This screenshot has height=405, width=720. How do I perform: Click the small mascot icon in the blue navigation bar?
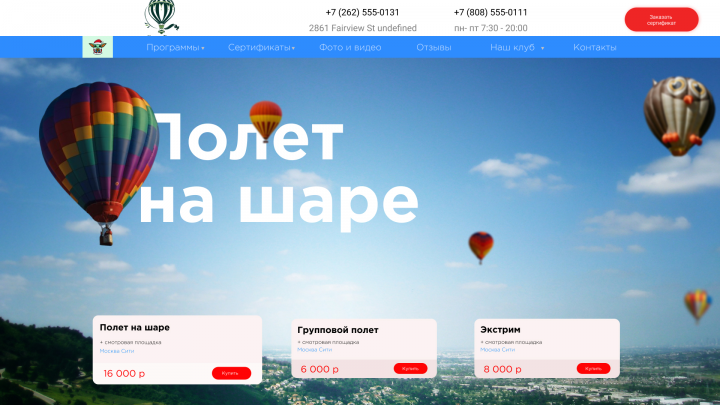click(x=97, y=47)
